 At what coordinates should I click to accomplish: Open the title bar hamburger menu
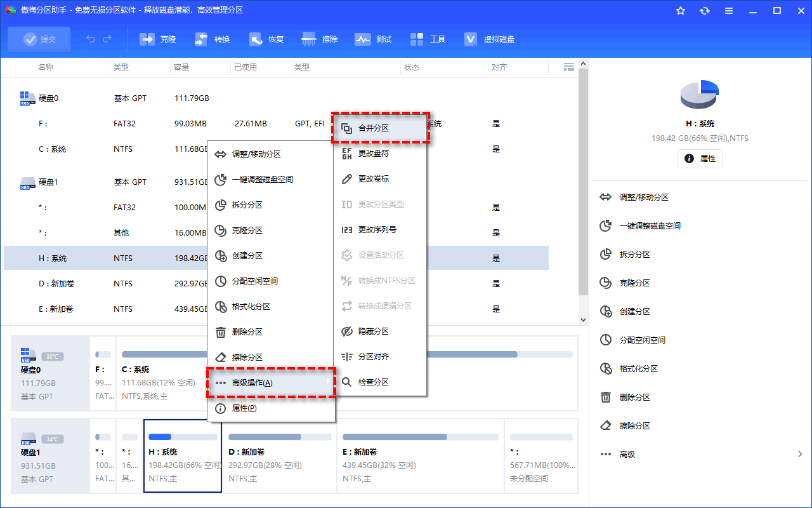[x=729, y=11]
